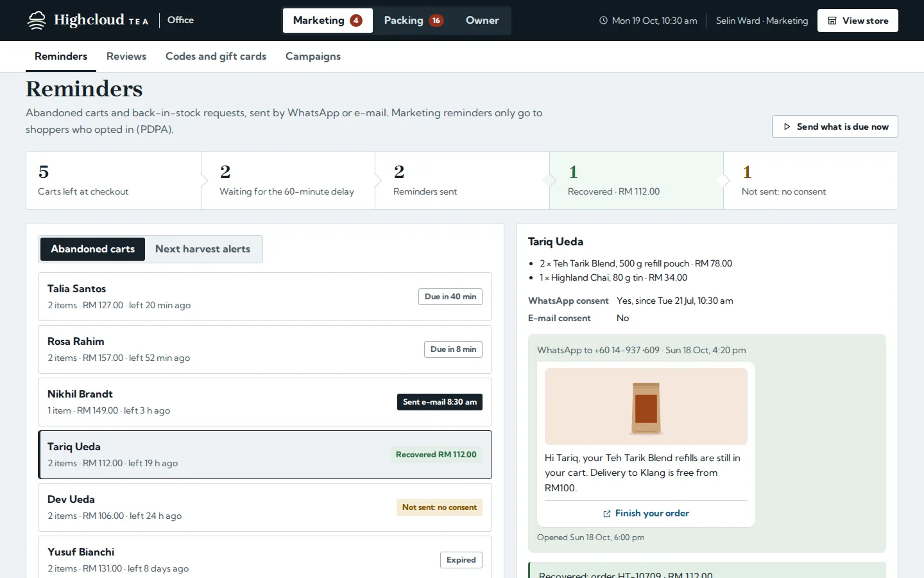
Task: Open Nikhil Brandt's abandoned cart row
Action: click(265, 402)
